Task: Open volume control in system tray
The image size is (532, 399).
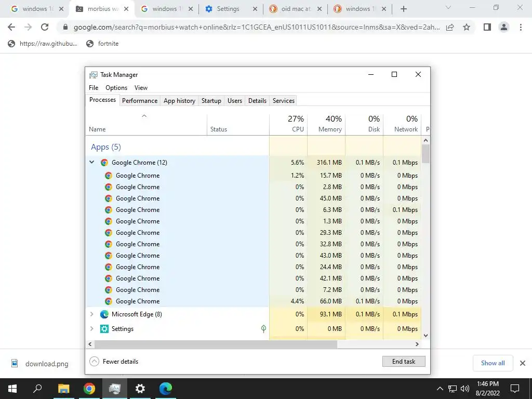Action: 465,389
